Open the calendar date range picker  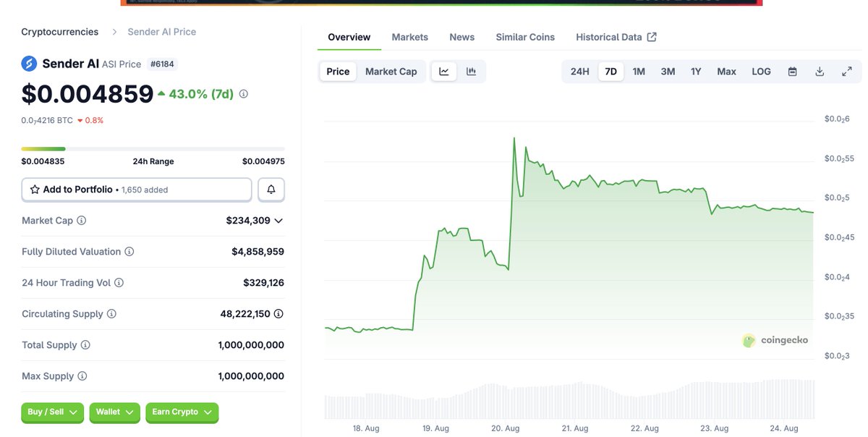coord(793,72)
